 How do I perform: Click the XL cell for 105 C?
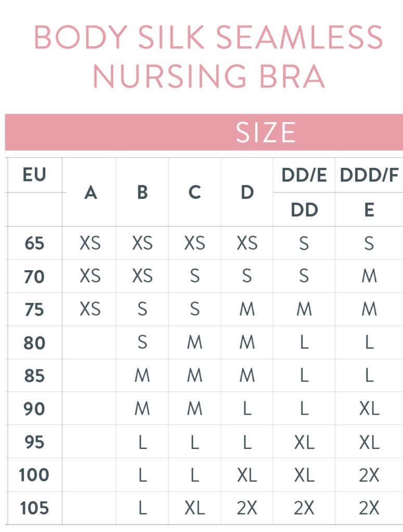(x=195, y=508)
